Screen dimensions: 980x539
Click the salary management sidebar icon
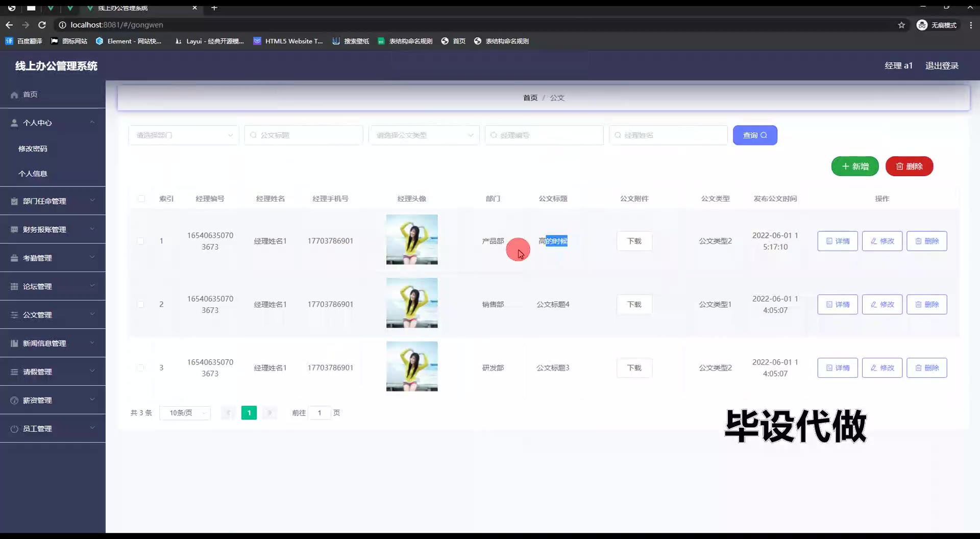14,401
